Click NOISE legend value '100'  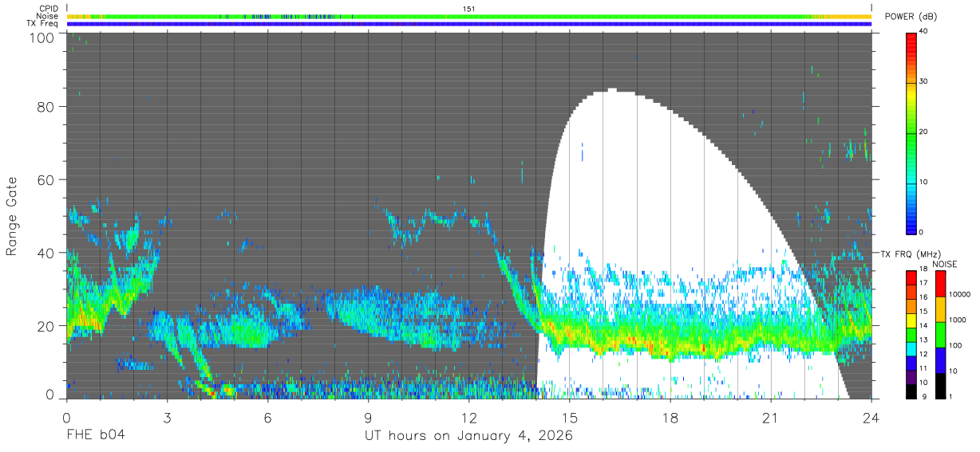(x=956, y=347)
